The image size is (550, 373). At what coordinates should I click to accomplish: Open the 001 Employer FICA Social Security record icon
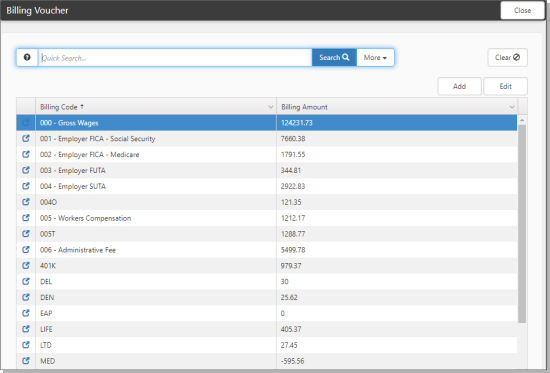(x=26, y=139)
